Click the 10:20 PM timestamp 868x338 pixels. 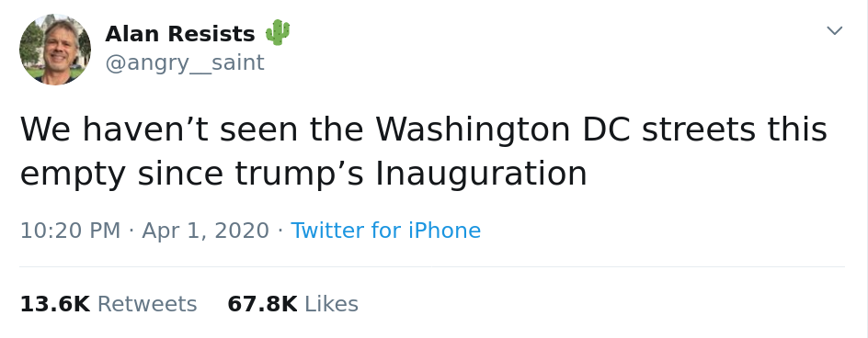coord(70,231)
